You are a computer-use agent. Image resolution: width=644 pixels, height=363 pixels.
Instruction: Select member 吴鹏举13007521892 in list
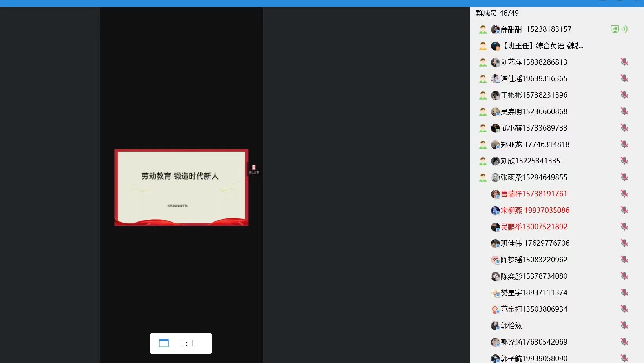pos(534,227)
